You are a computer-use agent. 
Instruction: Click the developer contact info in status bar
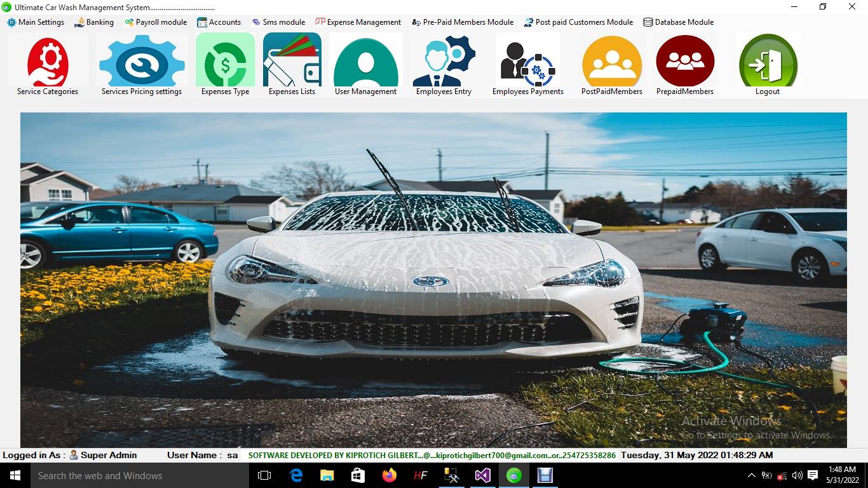tap(431, 455)
